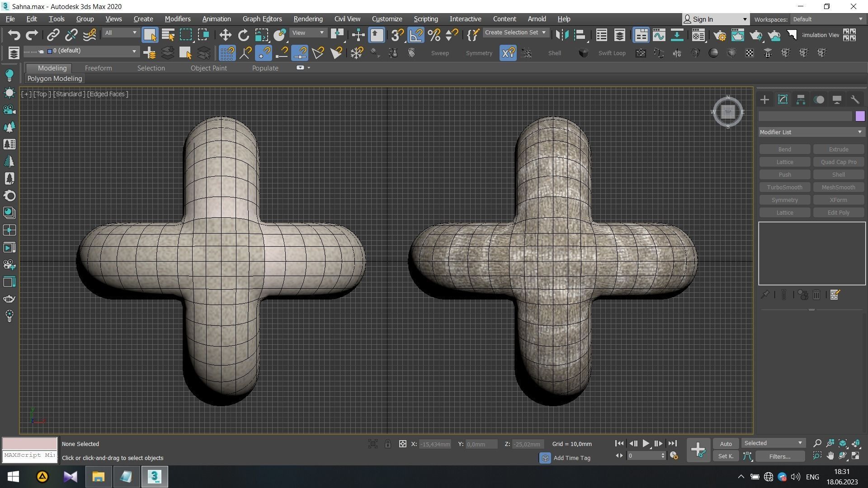
Task: Open the selection filter All dropdown
Action: tap(120, 33)
